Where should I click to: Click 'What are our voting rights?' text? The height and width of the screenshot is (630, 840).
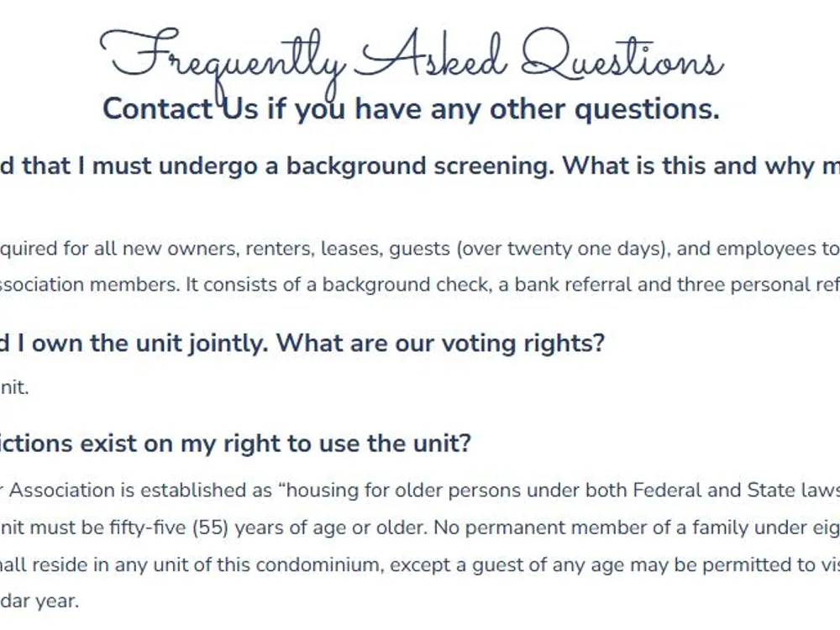click(440, 343)
